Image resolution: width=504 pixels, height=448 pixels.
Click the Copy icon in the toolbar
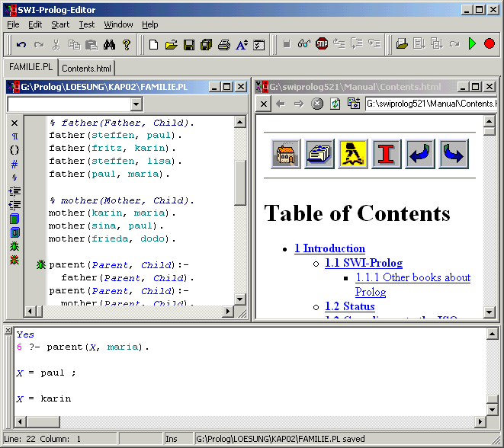coord(74,45)
